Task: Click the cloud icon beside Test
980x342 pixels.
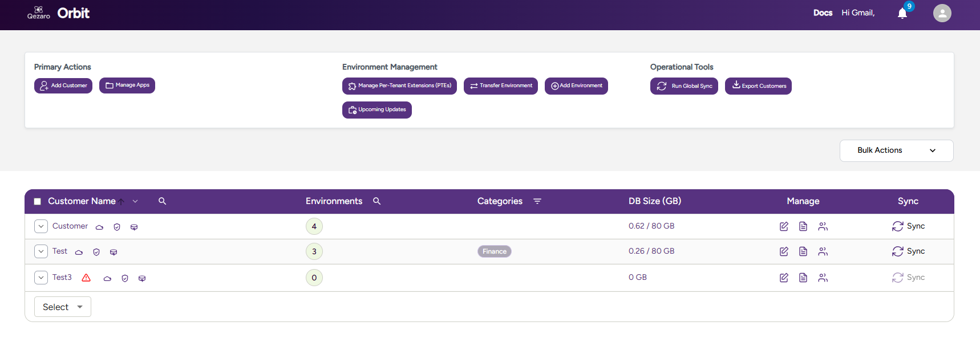Action: pyautogui.click(x=79, y=252)
